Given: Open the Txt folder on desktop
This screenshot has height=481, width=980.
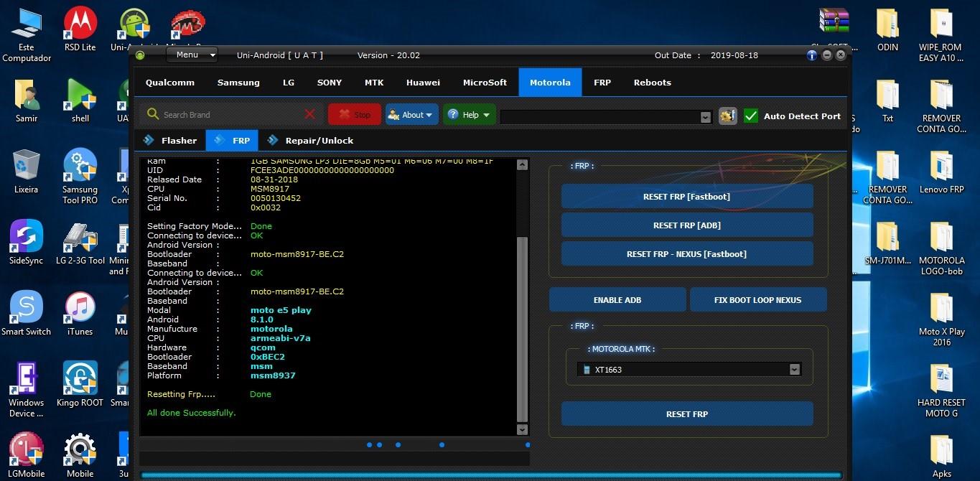Looking at the screenshot, I should [x=888, y=101].
